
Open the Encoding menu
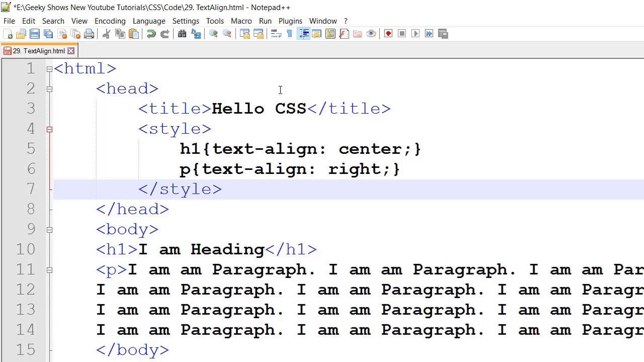click(110, 21)
